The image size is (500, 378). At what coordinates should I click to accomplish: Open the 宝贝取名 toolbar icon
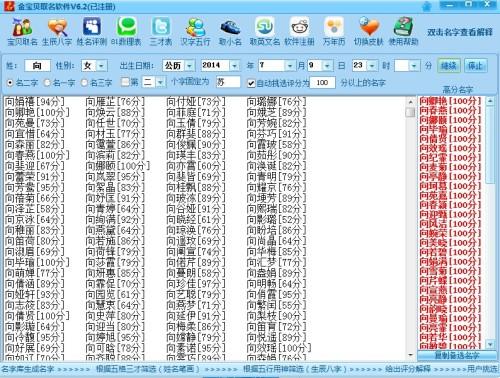[x=22, y=32]
